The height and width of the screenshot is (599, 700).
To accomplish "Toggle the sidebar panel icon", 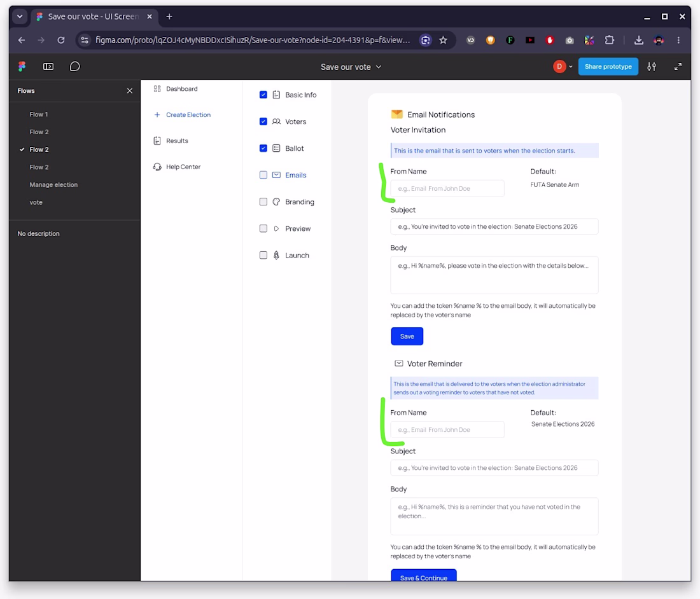I will click(x=48, y=67).
